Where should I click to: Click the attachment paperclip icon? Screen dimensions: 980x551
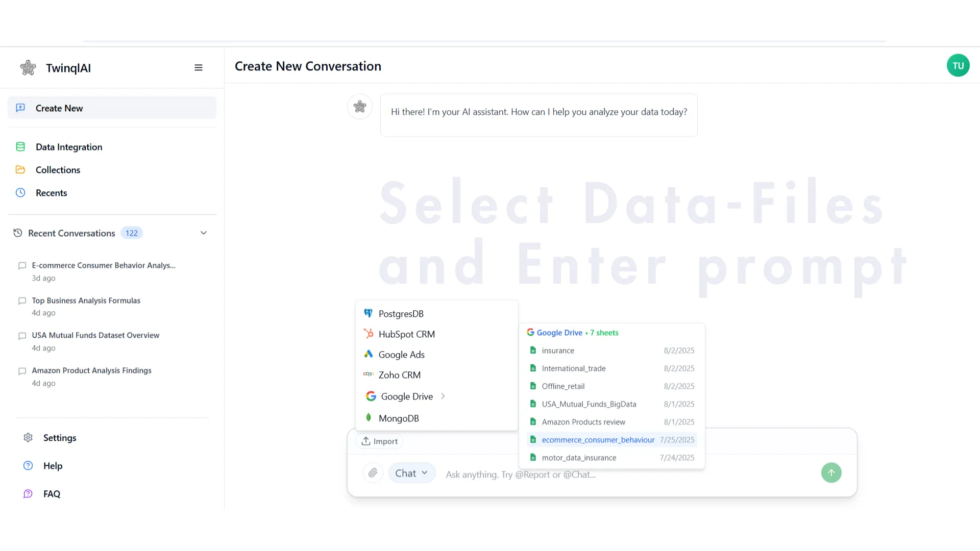pyautogui.click(x=373, y=472)
